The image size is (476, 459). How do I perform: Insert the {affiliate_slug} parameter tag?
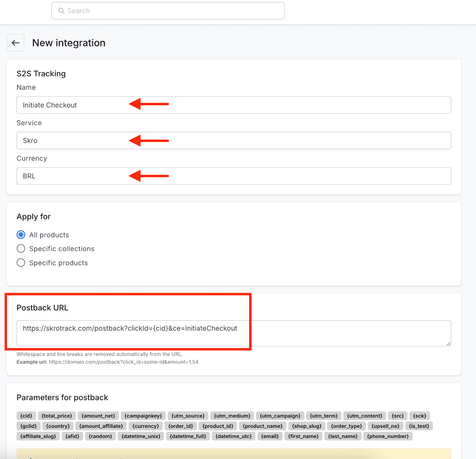click(x=38, y=436)
